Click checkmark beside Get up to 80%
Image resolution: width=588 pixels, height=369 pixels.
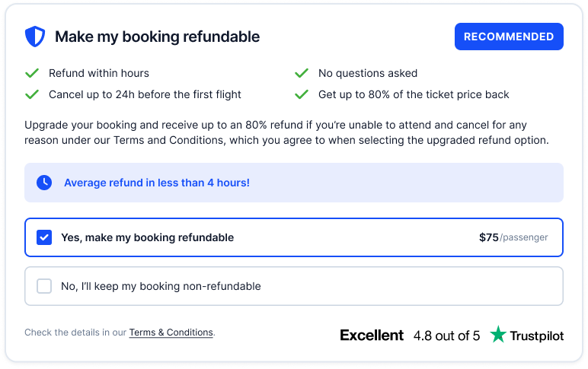coord(302,94)
